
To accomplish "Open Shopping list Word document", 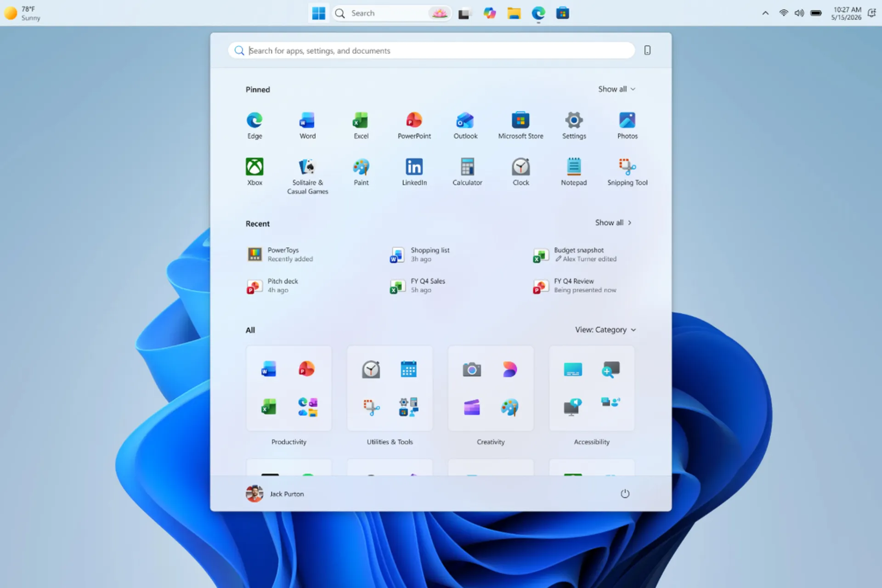I will click(x=419, y=254).
